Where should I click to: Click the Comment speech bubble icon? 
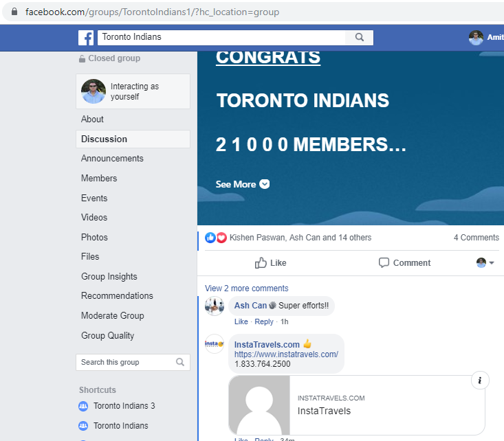(384, 262)
